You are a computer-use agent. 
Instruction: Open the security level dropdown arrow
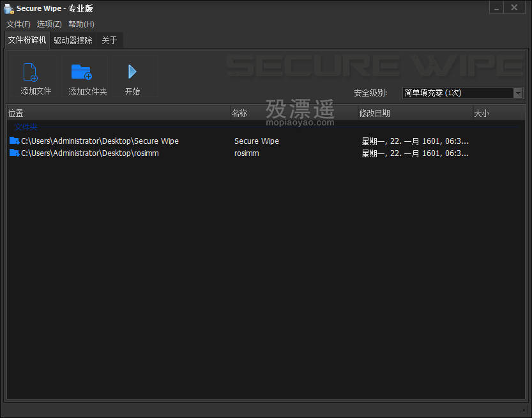pos(518,93)
